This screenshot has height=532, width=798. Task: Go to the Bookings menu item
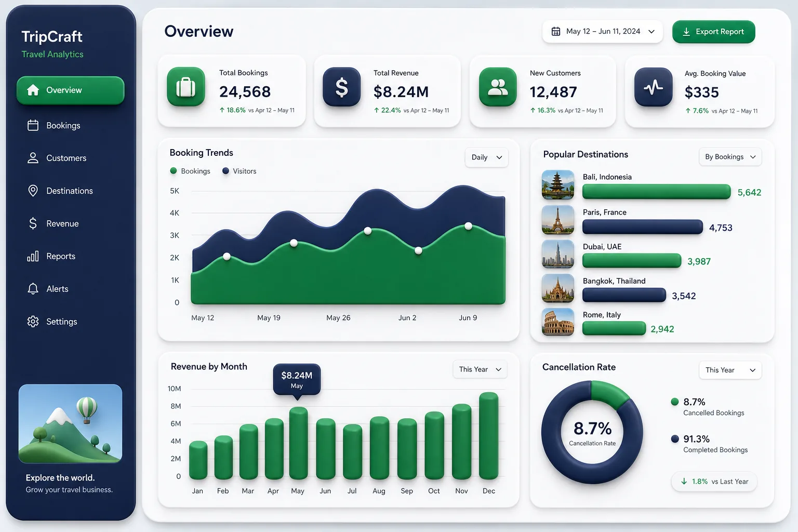point(71,125)
